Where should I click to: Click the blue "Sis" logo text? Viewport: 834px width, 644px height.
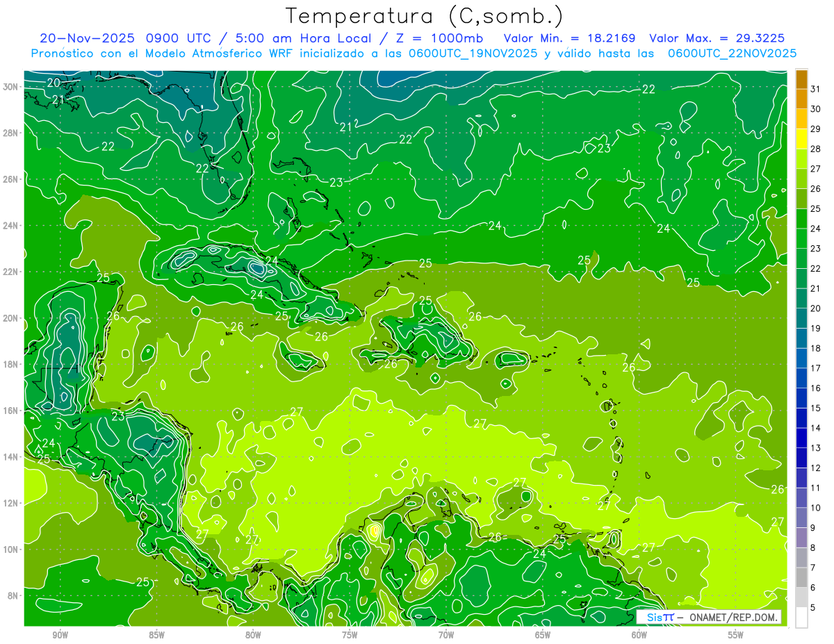[654, 617]
